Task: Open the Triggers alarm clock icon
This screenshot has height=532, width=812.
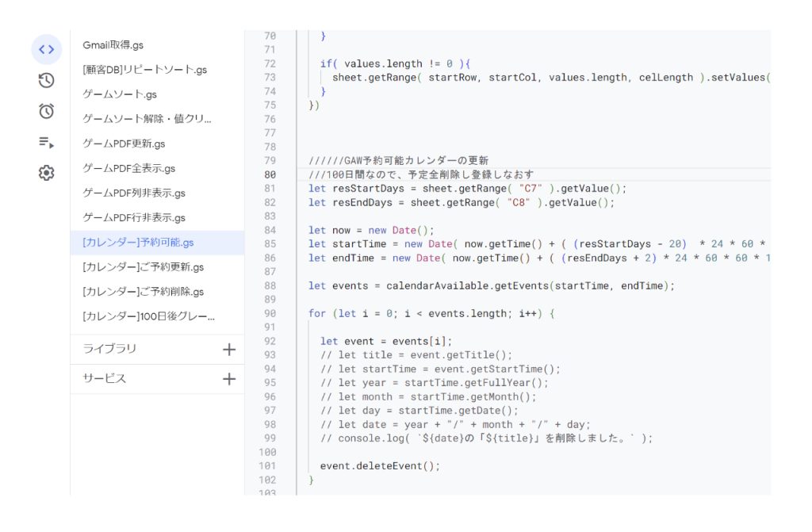Action: (x=46, y=111)
